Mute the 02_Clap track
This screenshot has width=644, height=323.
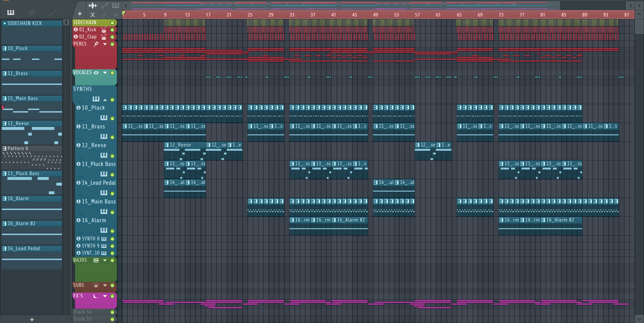[112, 37]
